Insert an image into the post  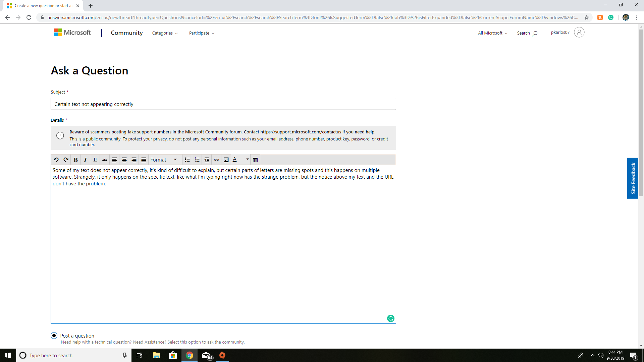pyautogui.click(x=226, y=160)
